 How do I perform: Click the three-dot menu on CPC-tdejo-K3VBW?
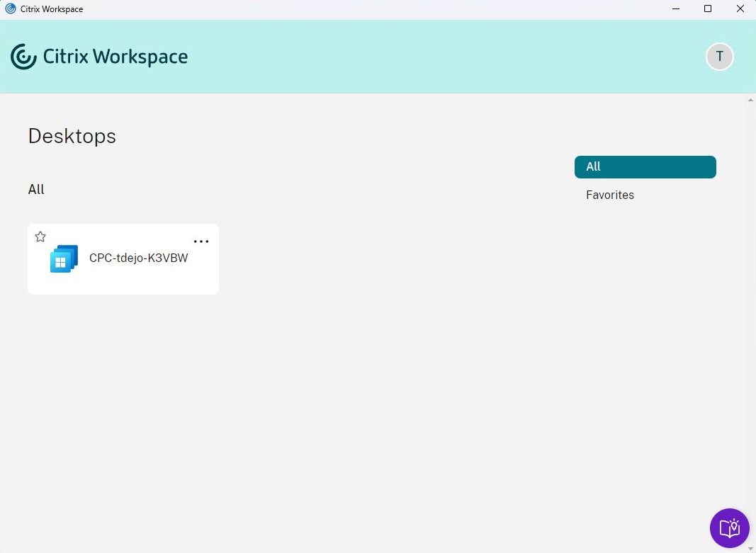201,241
